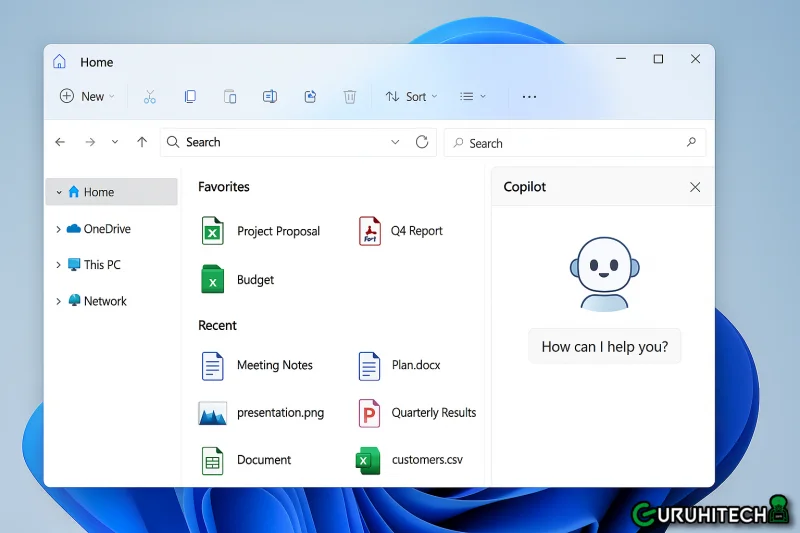Close the Copilot panel

pyautogui.click(x=695, y=187)
